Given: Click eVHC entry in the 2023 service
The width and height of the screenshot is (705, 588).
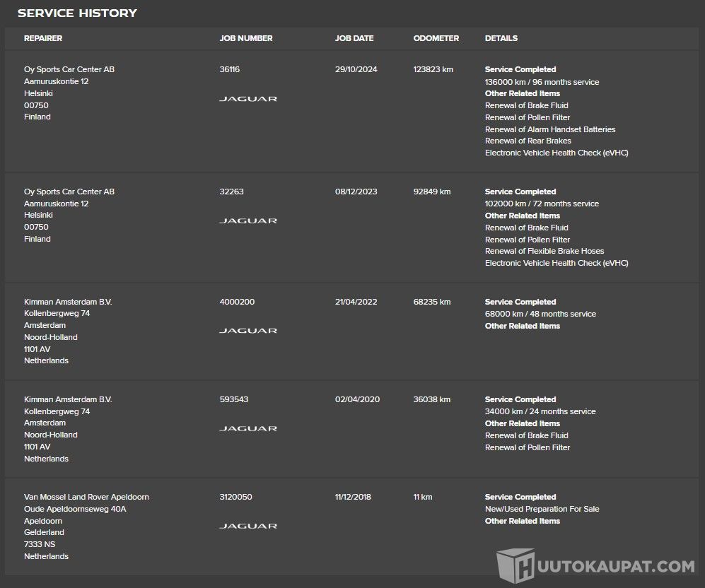Looking at the screenshot, I should click(557, 263).
